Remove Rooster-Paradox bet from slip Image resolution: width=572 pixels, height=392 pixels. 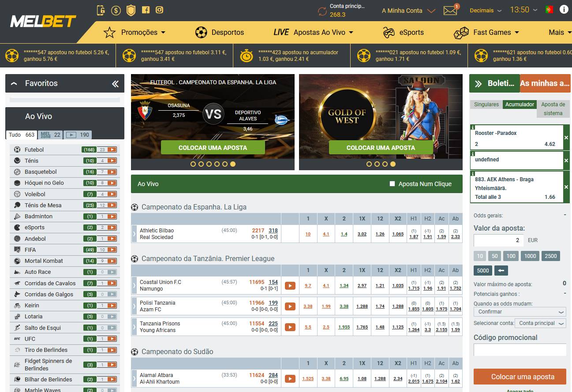point(566,138)
